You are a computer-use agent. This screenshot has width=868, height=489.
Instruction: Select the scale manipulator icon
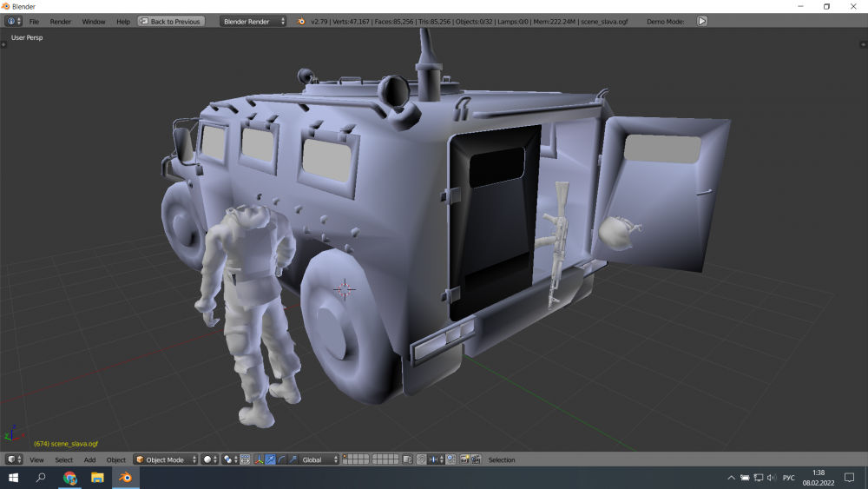(293, 459)
